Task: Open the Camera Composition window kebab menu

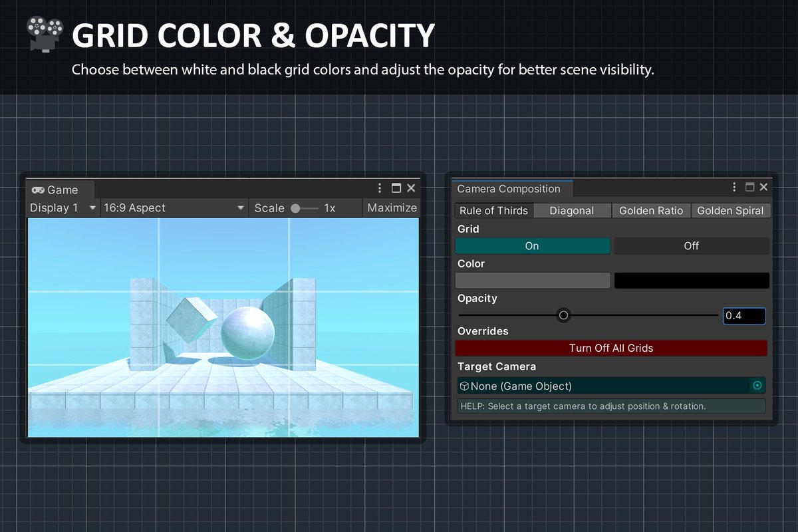Action: (734, 188)
